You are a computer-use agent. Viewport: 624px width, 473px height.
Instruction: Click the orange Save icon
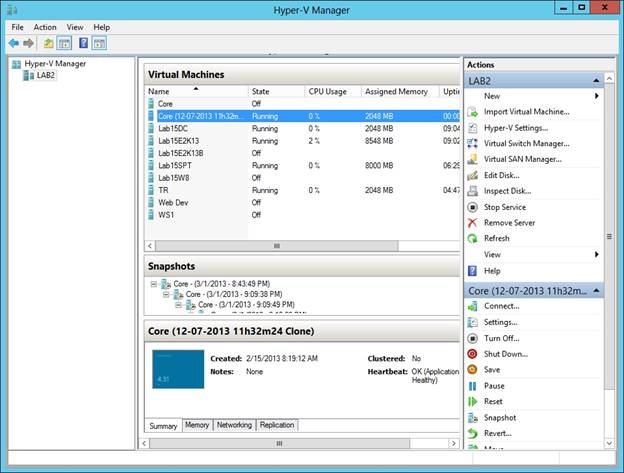pos(472,370)
